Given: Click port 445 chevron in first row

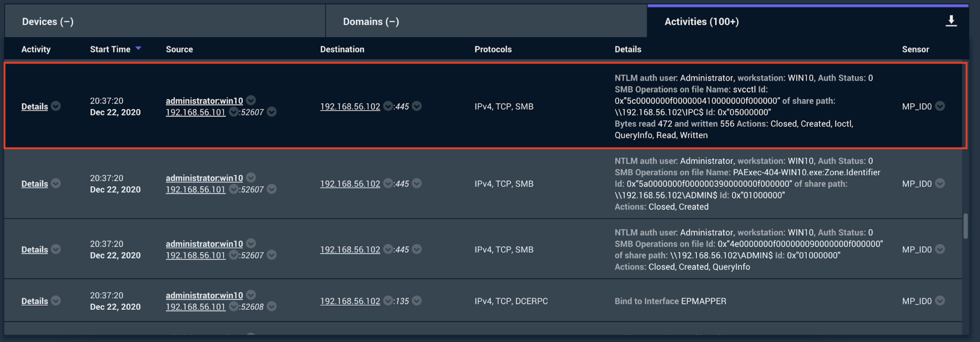Looking at the screenshot, I should [417, 106].
